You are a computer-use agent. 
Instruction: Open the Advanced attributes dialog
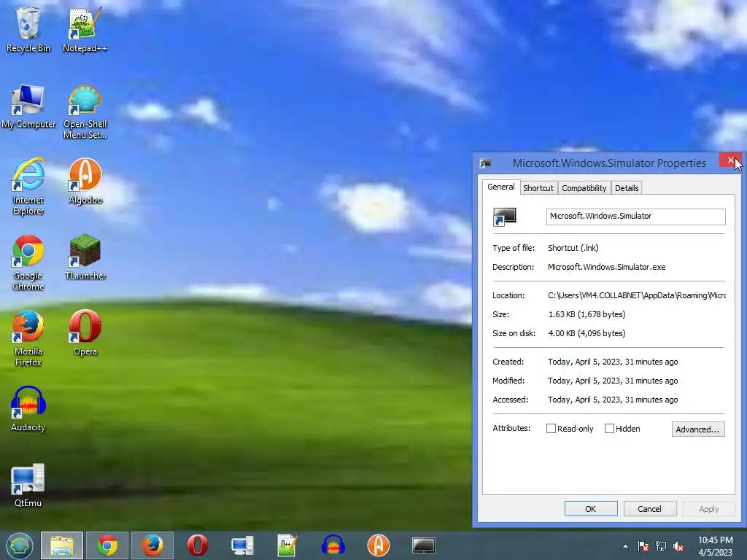tap(698, 429)
